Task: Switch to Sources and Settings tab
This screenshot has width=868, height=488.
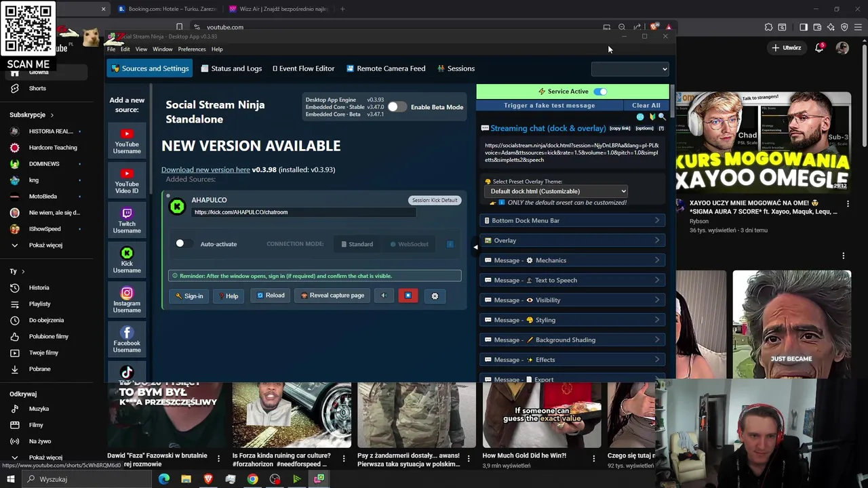Action: (x=150, y=68)
